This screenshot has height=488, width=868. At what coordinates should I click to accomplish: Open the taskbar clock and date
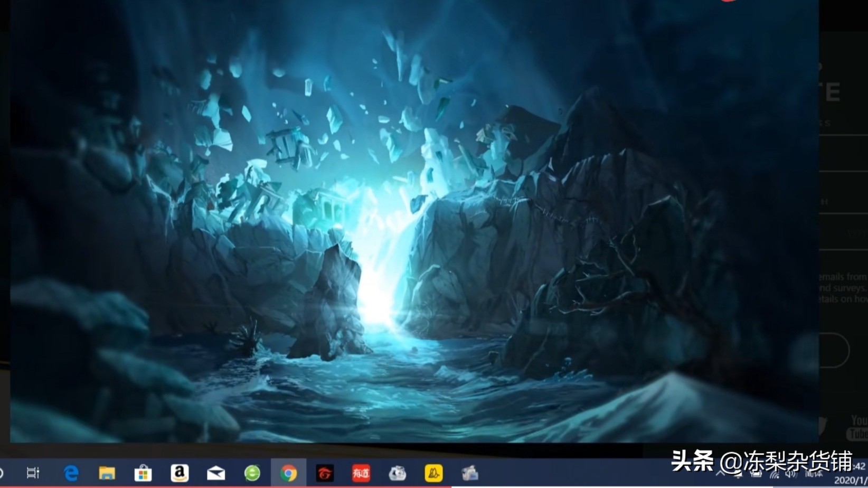(x=851, y=474)
